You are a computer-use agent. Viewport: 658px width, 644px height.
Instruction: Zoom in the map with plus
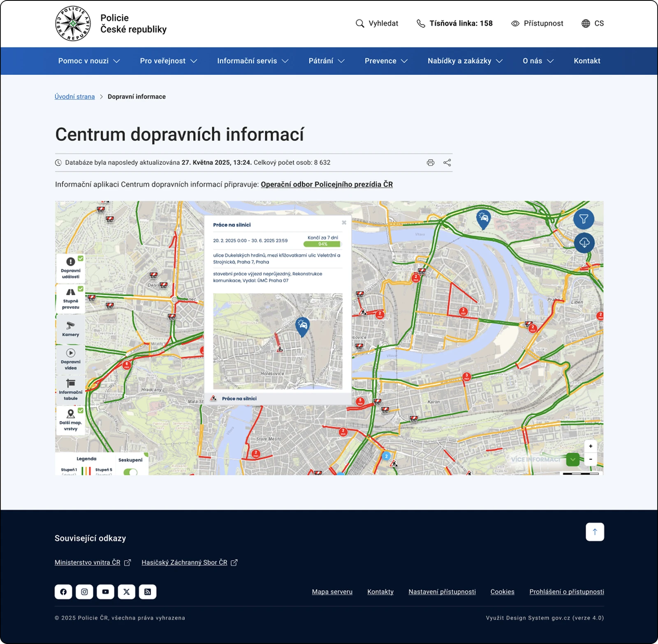point(591,446)
